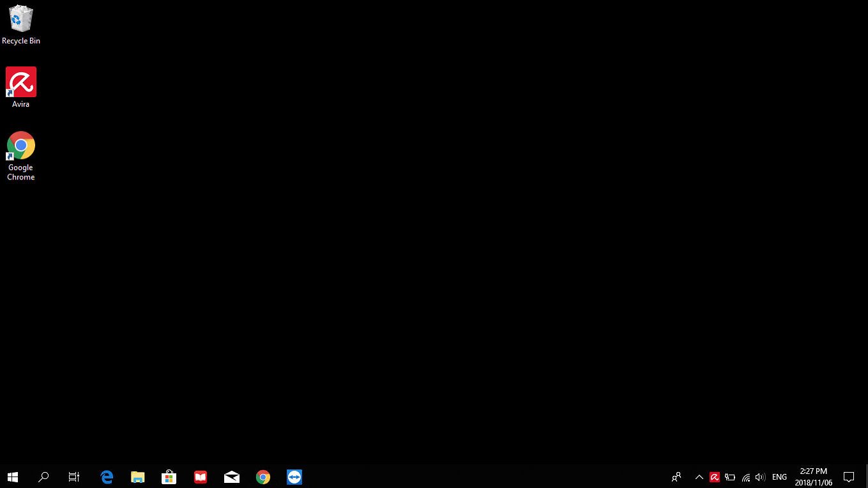Select the Google Chrome desktop shortcut

click(21, 156)
